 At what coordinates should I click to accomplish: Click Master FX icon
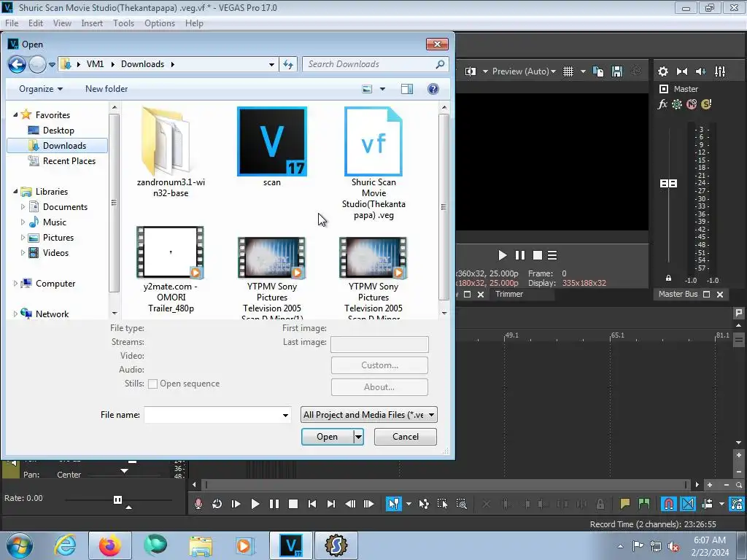tap(662, 104)
